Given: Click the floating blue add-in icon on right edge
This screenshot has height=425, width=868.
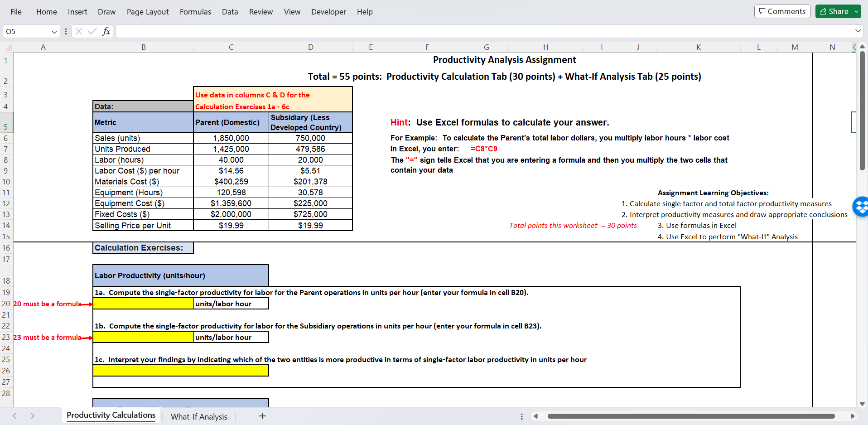Looking at the screenshot, I should coord(860,207).
